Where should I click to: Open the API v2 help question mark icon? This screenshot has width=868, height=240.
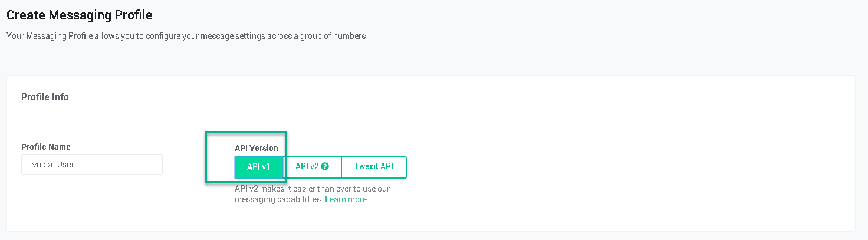[325, 167]
